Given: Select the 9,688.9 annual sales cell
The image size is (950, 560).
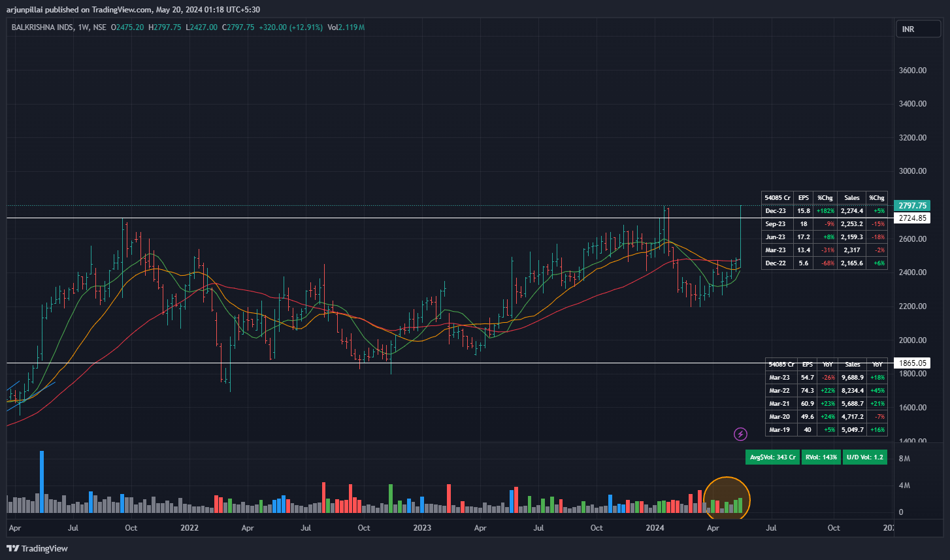Looking at the screenshot, I should [x=853, y=377].
